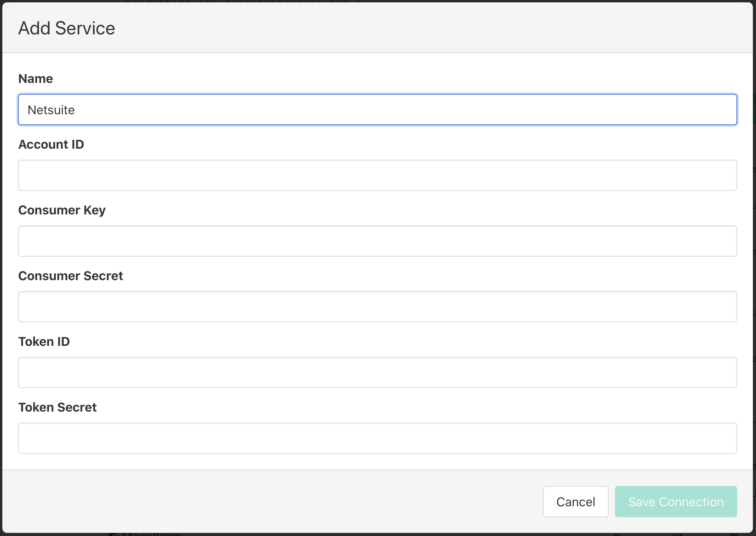Click the Account ID label text
The image size is (756, 536).
click(x=51, y=144)
